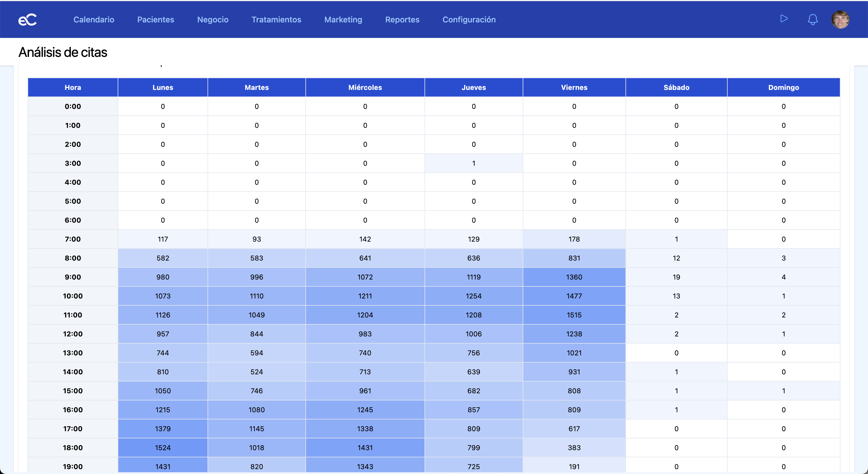This screenshot has width=868, height=474.
Task: Click the Domingo column header
Action: tap(783, 87)
